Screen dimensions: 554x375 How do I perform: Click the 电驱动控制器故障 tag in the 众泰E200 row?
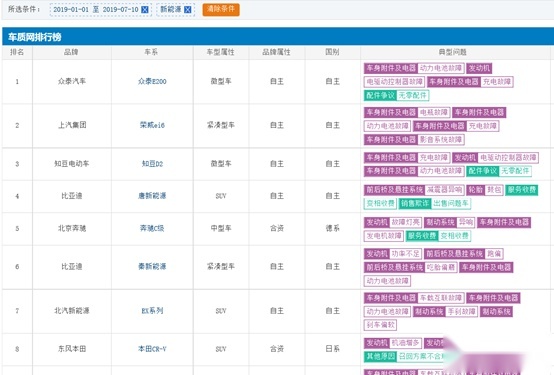[394, 82]
